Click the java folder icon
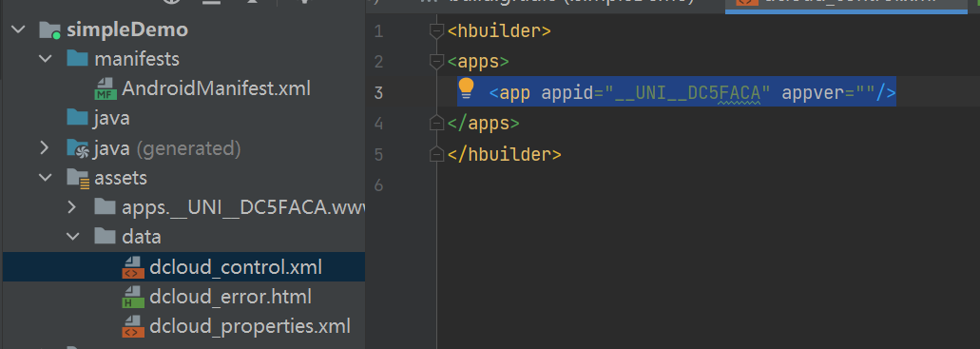Screen dimensions: 980x349 [x=77, y=118]
